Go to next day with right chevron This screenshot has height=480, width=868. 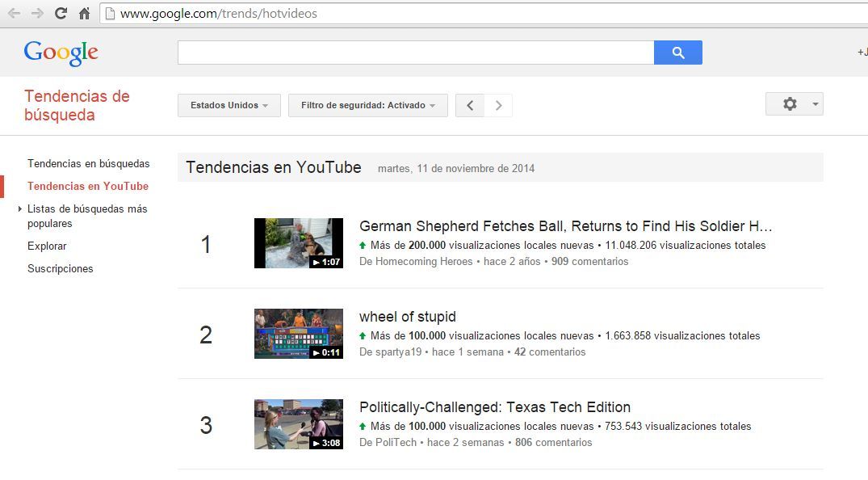pos(498,105)
